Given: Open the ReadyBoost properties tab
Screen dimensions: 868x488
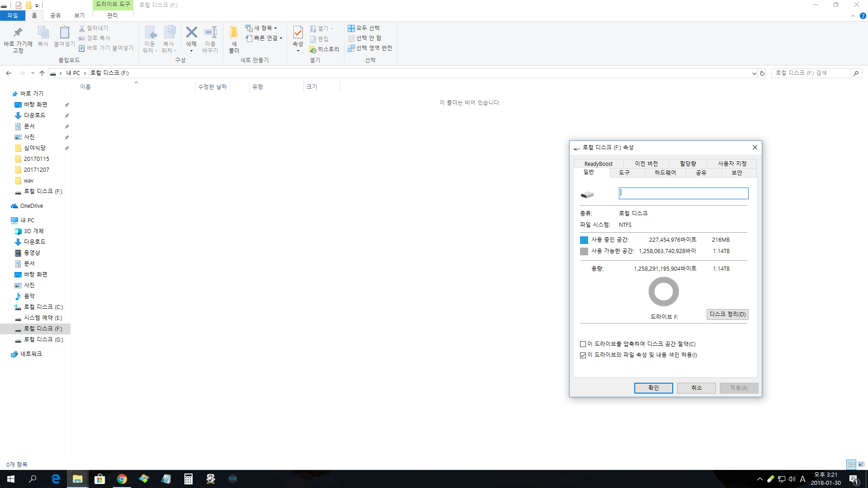Looking at the screenshot, I should click(599, 164).
